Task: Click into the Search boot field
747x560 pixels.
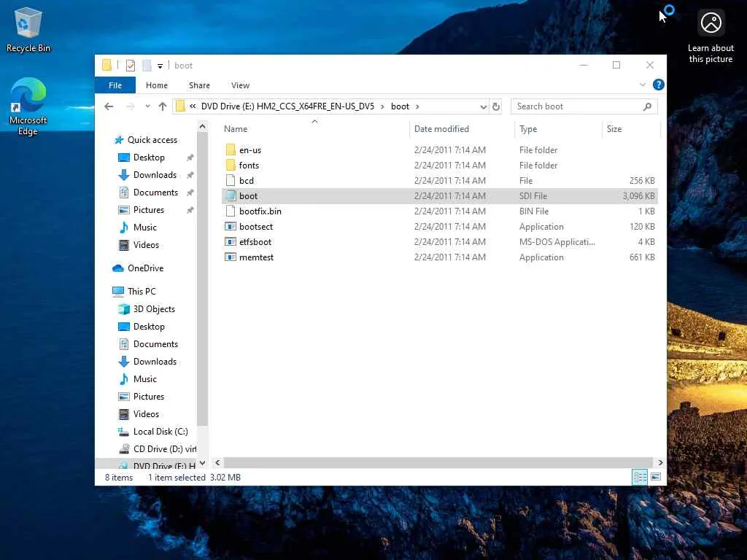Action: pos(576,106)
